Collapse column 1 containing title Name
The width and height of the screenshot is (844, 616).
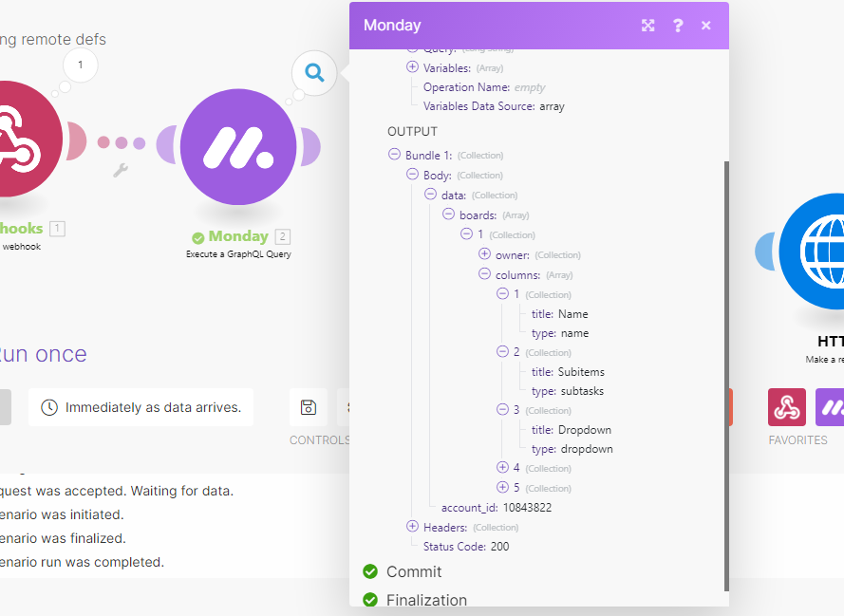(502, 293)
